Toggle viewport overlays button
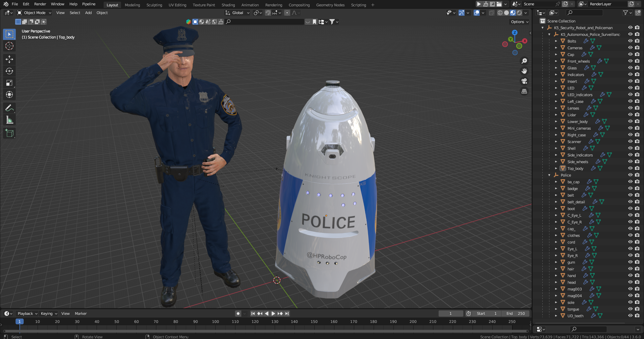 pyautogui.click(x=477, y=13)
